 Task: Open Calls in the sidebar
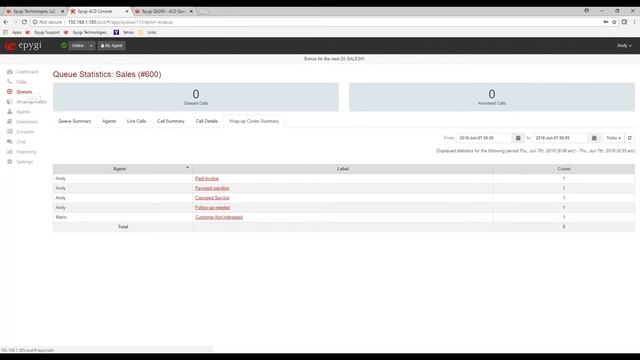click(17, 82)
